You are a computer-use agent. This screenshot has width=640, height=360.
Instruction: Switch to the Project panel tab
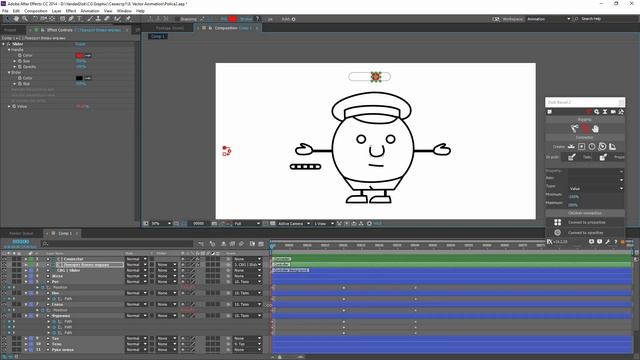pyautogui.click(x=10, y=30)
